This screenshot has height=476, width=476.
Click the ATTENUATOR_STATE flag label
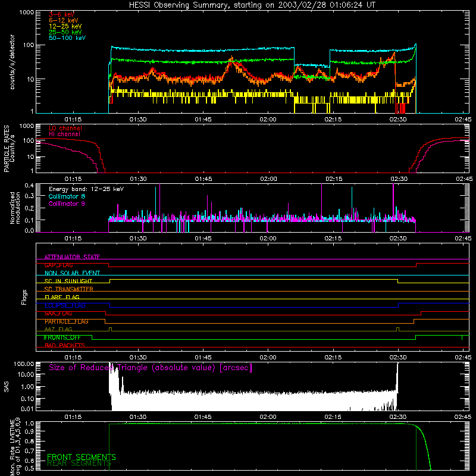click(72, 257)
